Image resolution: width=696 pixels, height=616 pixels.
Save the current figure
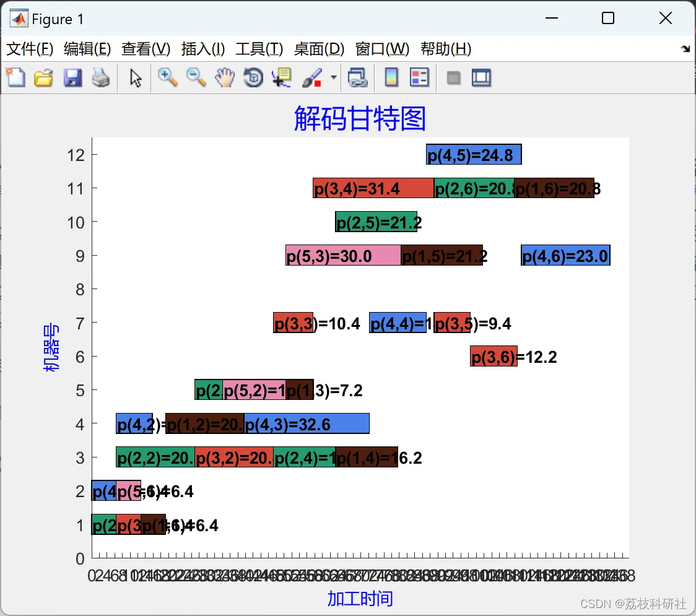(72, 77)
